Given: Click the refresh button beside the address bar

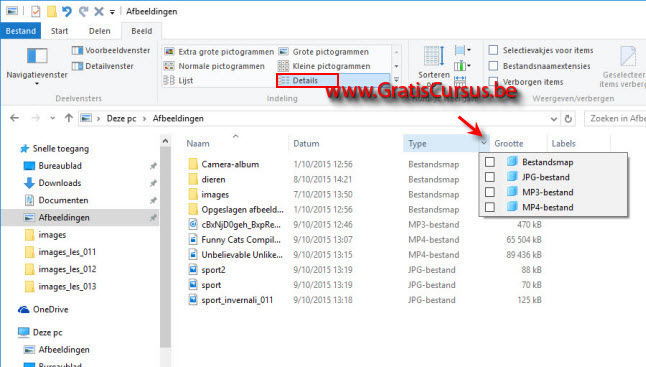Looking at the screenshot, I should point(569,119).
